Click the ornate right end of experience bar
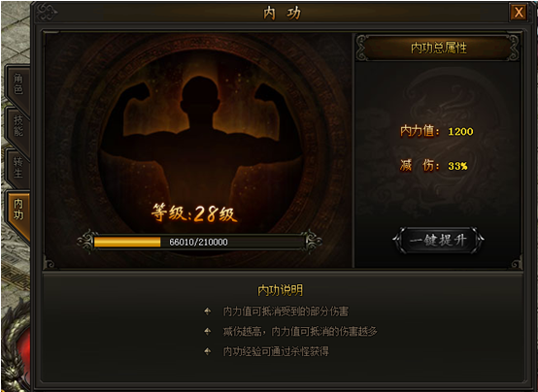This screenshot has width=538, height=392. pos(313,242)
